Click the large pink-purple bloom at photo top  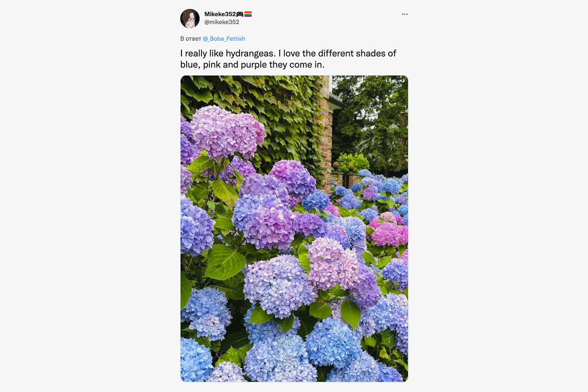pos(227,131)
